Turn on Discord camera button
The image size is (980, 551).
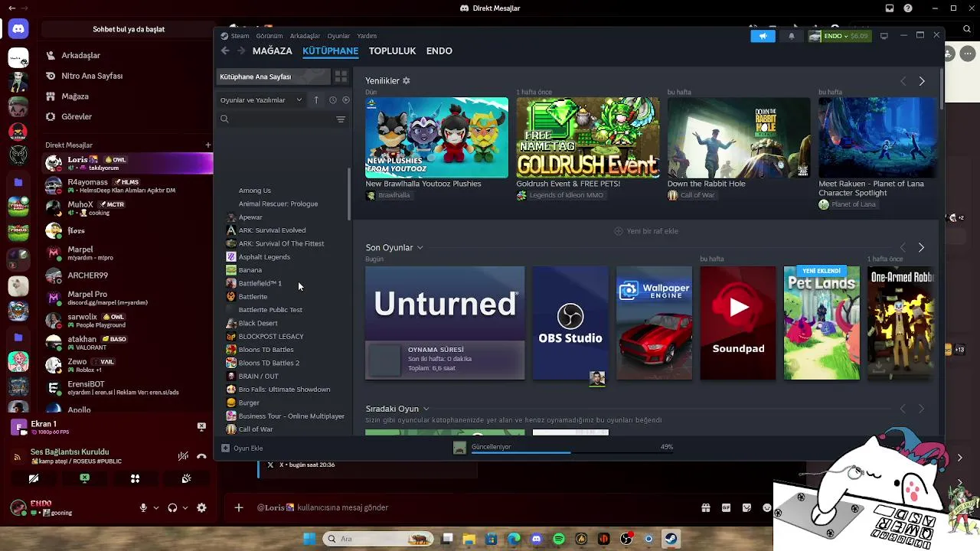point(34,478)
